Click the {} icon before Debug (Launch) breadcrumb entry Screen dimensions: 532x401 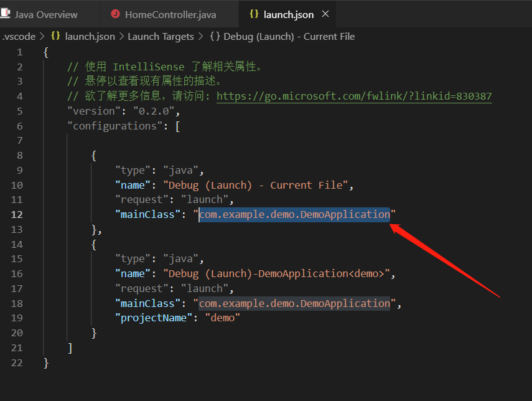pyautogui.click(x=216, y=36)
